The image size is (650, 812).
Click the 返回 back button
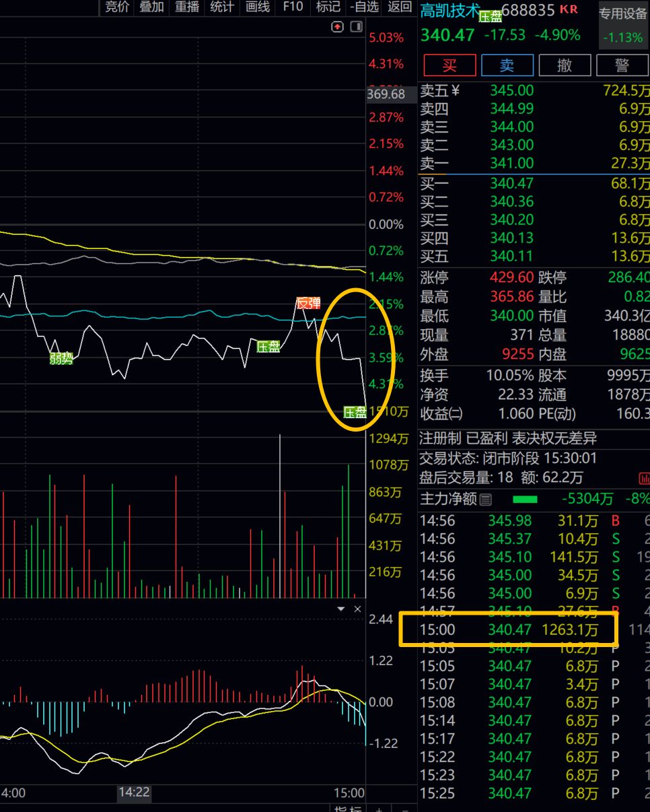tap(400, 7)
